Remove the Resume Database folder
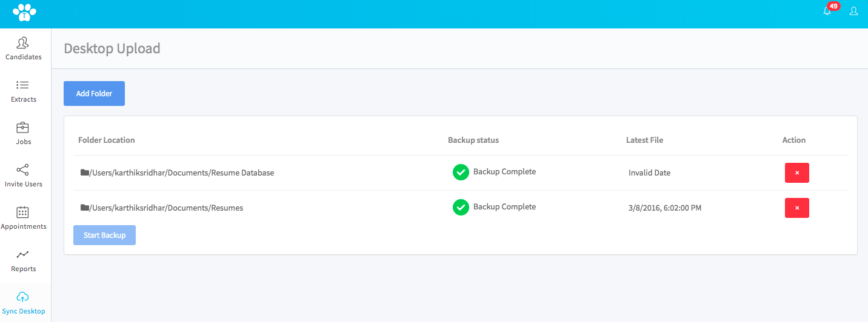 click(x=797, y=172)
